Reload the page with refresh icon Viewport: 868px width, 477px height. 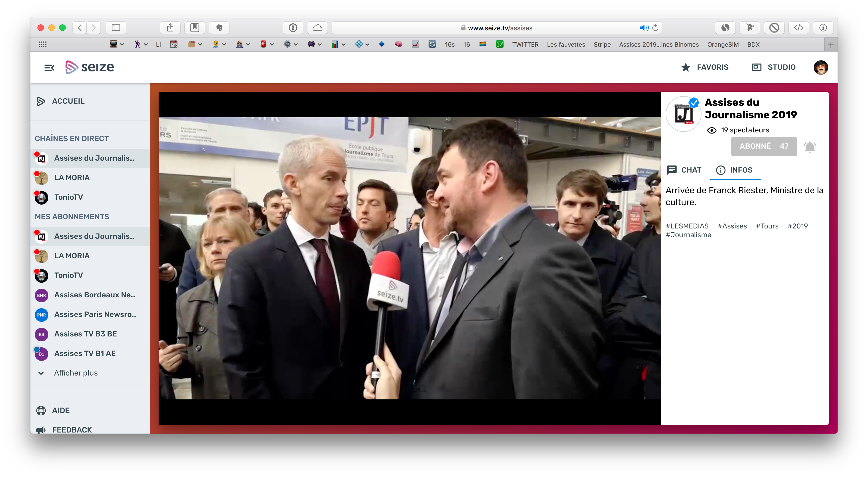coord(655,28)
